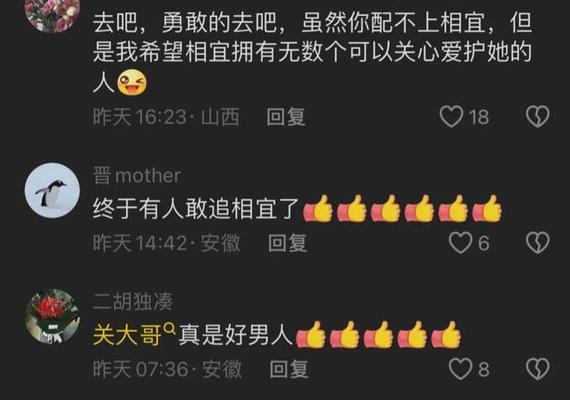Dislike the Shanxi comment with broken heart
570x400 pixels.
coord(538,117)
